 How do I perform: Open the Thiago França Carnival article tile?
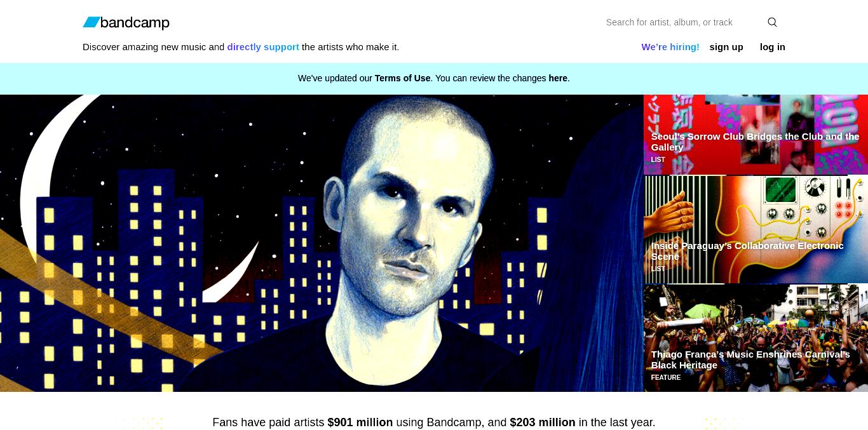[x=756, y=338]
